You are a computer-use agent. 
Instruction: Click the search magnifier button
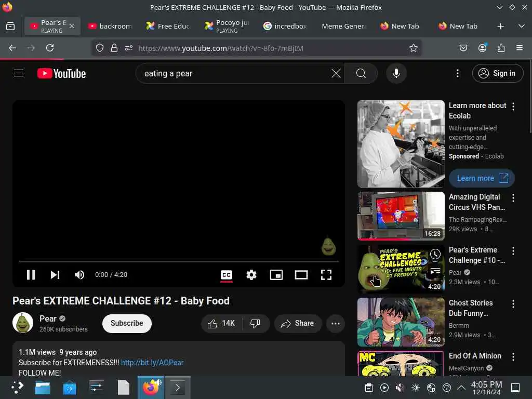pos(361,73)
